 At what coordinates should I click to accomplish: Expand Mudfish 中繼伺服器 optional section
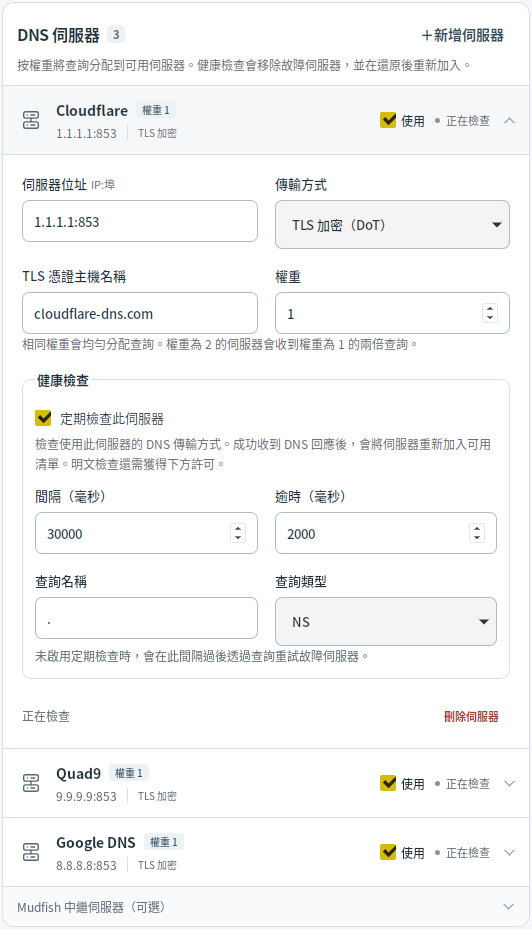point(266,906)
